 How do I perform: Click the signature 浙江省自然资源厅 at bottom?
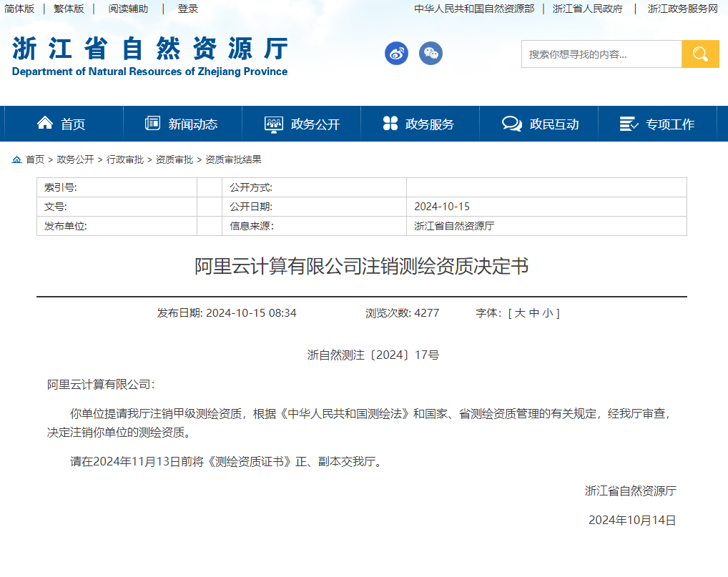click(631, 491)
